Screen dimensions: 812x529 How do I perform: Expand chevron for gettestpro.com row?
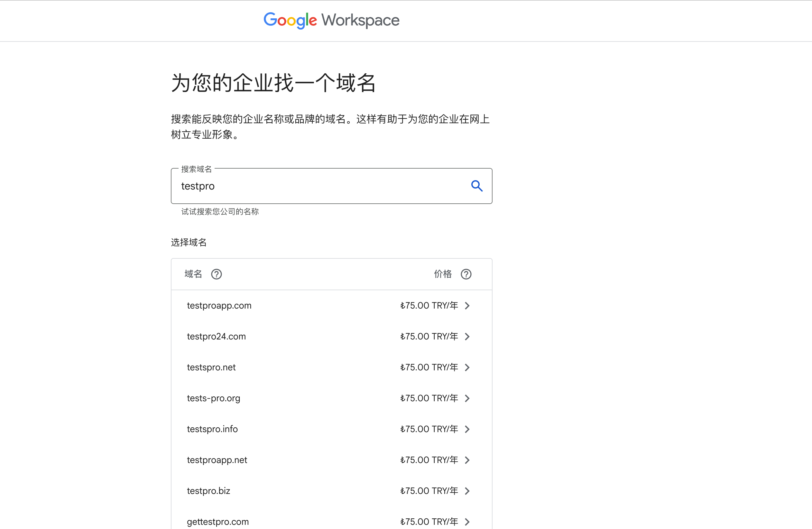click(x=467, y=522)
